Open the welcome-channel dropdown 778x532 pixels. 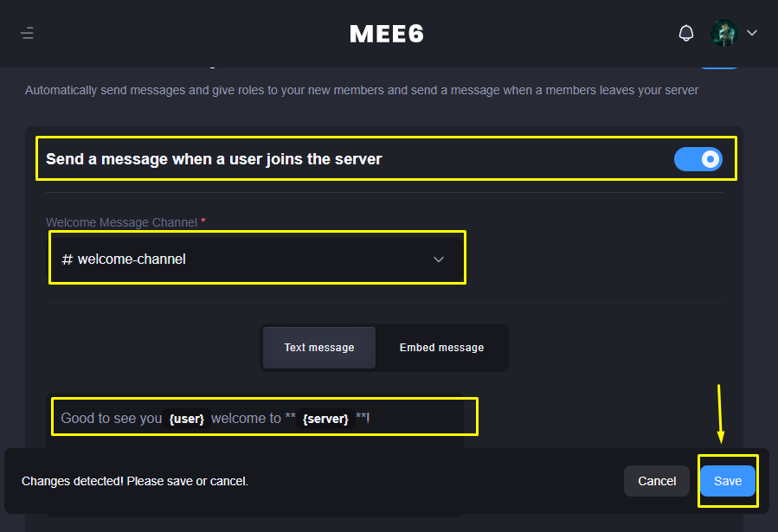coord(257,260)
